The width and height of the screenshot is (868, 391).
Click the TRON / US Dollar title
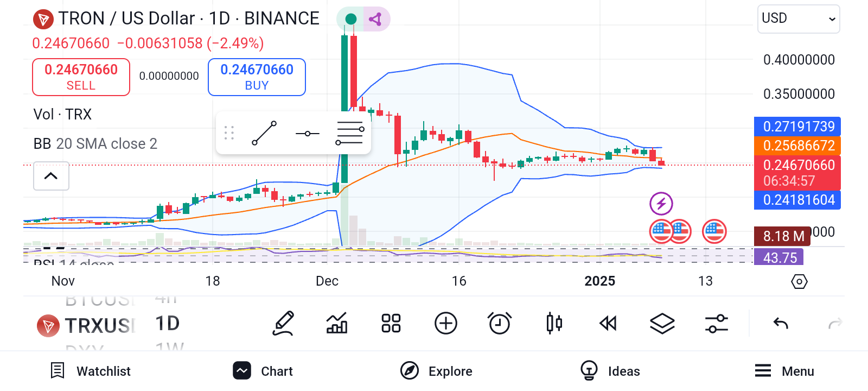[189, 18]
